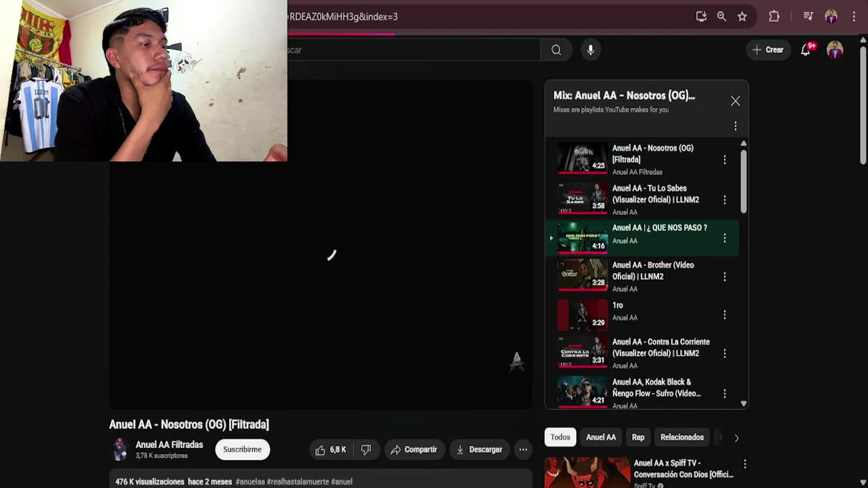Click the browser address bar URL
868x488 pixels.
pos(344,16)
